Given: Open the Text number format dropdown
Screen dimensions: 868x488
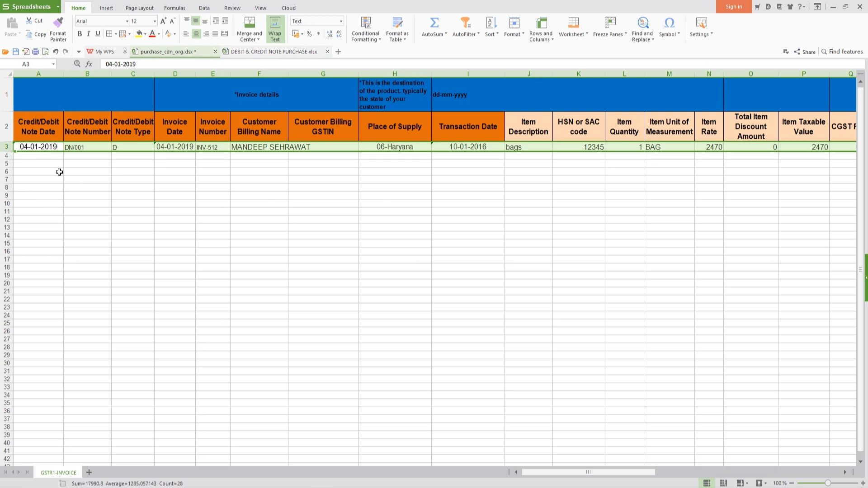Looking at the screenshot, I should 341,21.
